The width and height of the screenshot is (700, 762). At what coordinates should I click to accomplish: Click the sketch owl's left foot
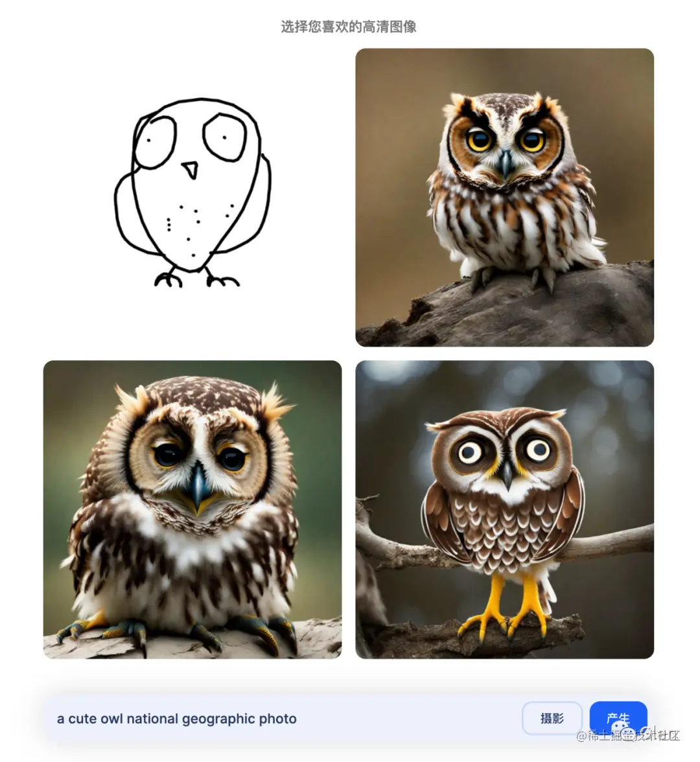pos(169,279)
